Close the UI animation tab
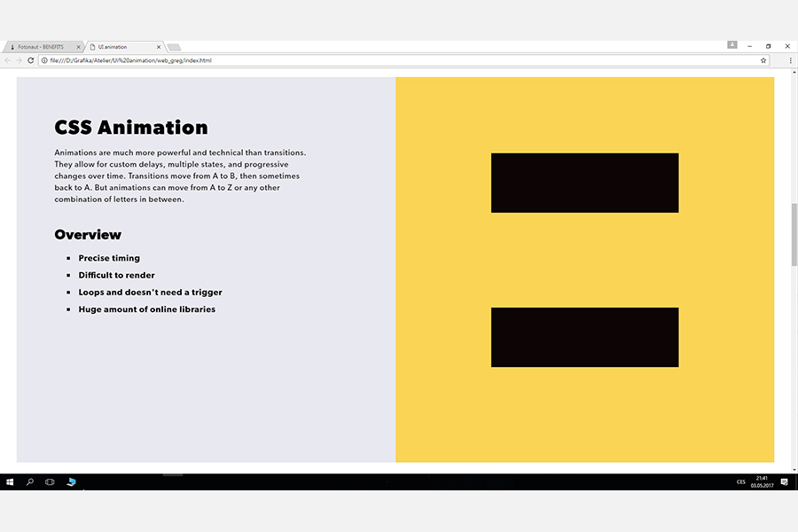 tap(160, 47)
